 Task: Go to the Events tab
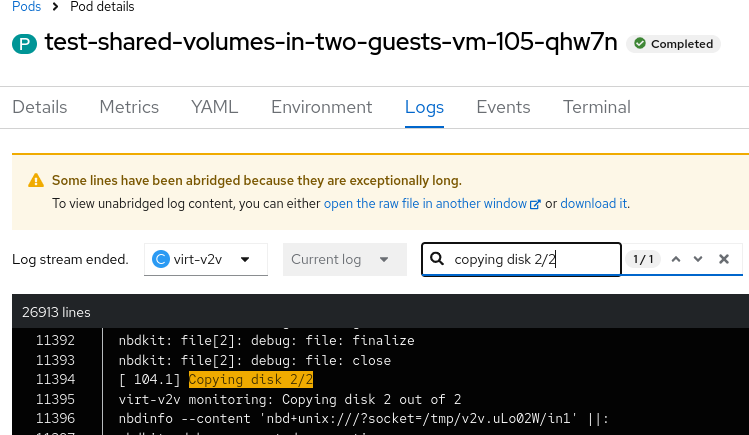[503, 107]
